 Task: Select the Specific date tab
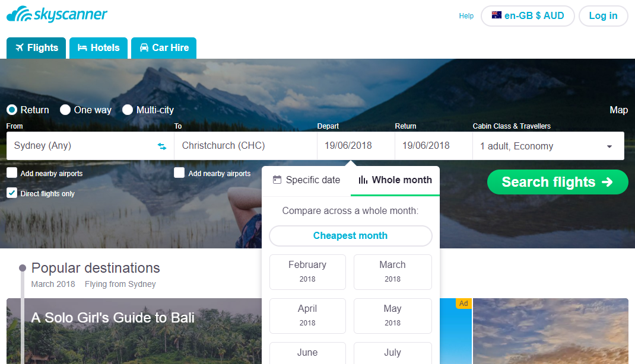click(x=306, y=180)
